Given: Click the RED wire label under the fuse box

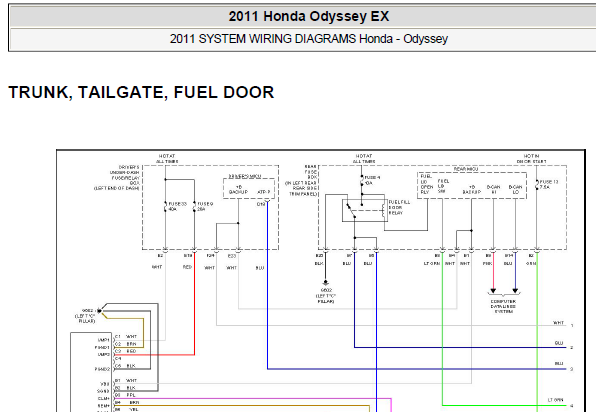Looking at the screenshot, I should pos(187,267).
